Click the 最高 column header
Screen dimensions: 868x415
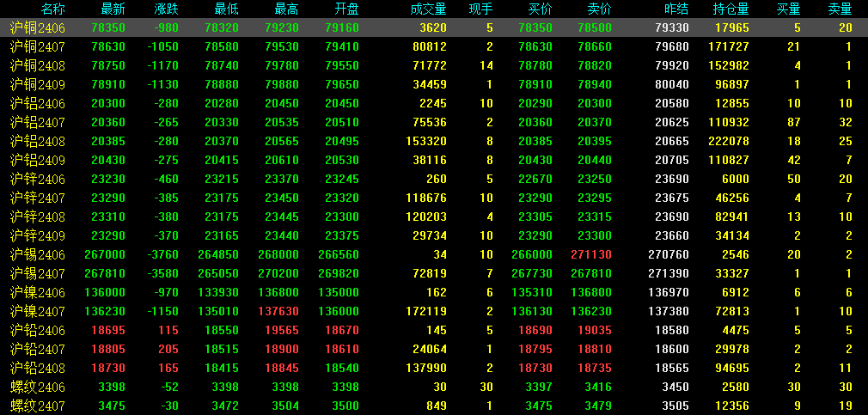[x=287, y=9]
